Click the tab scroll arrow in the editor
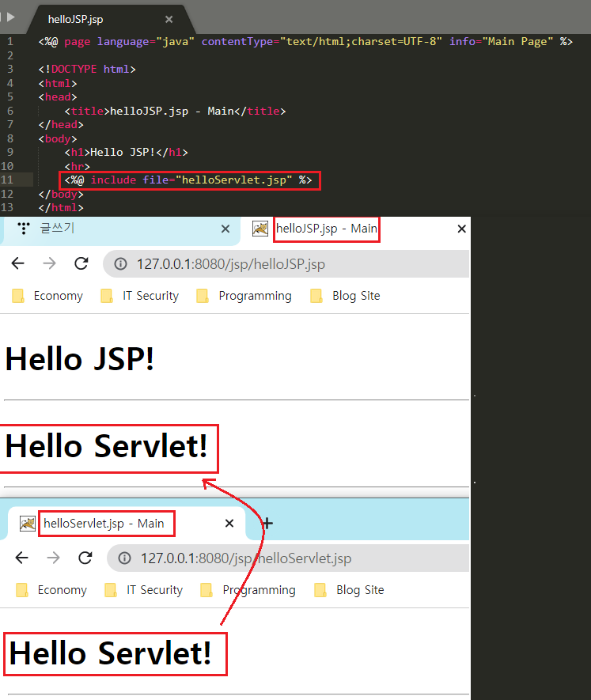The height and width of the screenshot is (700, 591). (11, 17)
